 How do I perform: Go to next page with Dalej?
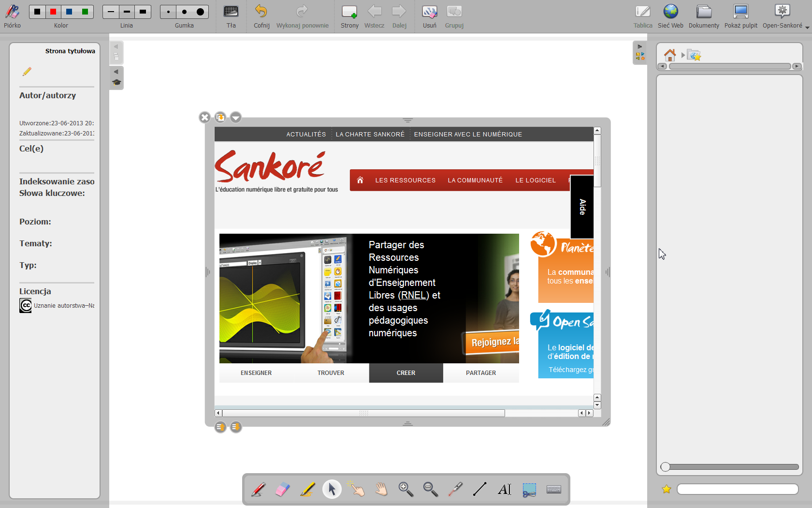pyautogui.click(x=399, y=16)
